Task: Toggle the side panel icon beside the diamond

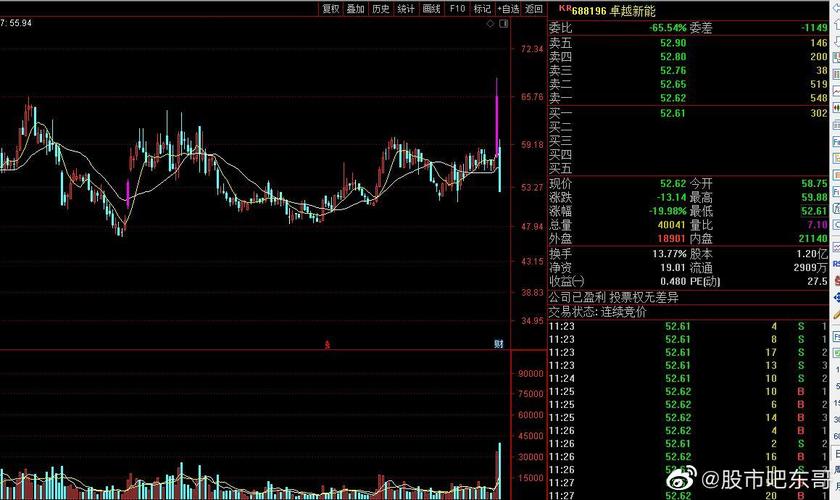Action: pos(504,24)
